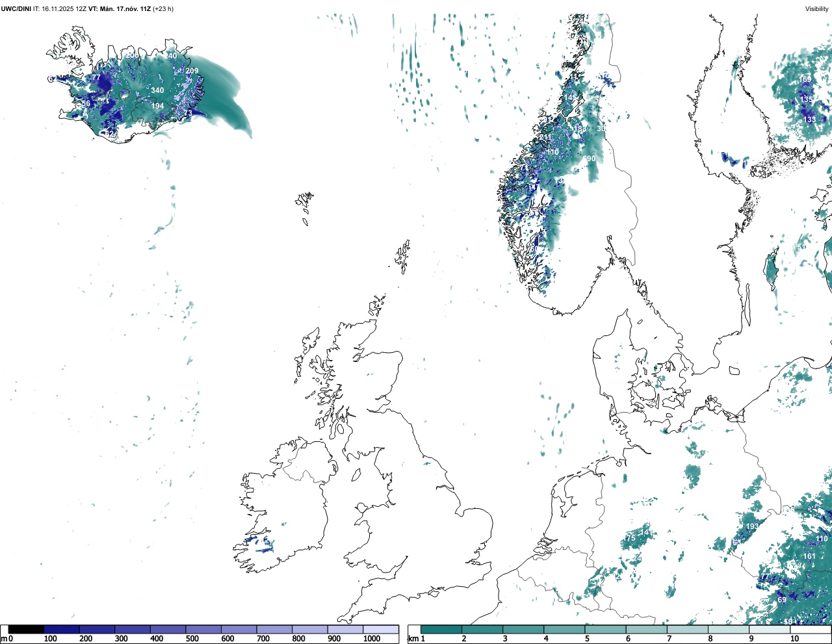Click the '1000' tick on the metre legend
The height and width of the screenshot is (644, 832).
(x=372, y=639)
